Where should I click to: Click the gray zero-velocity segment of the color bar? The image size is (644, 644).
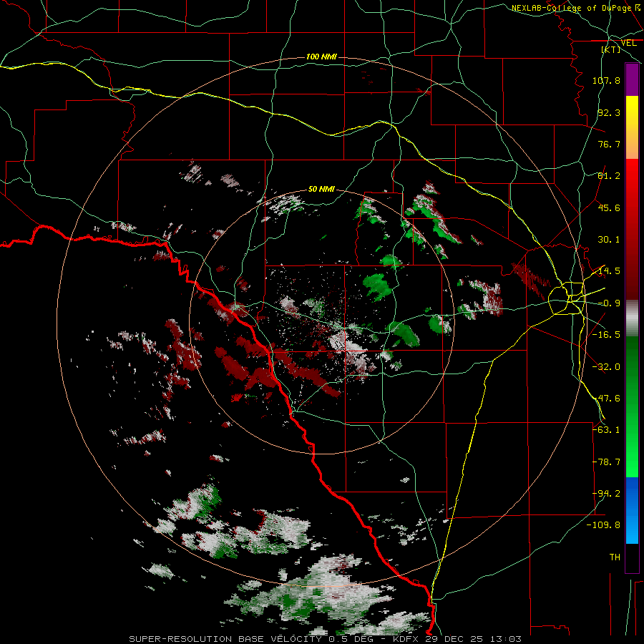point(632,318)
